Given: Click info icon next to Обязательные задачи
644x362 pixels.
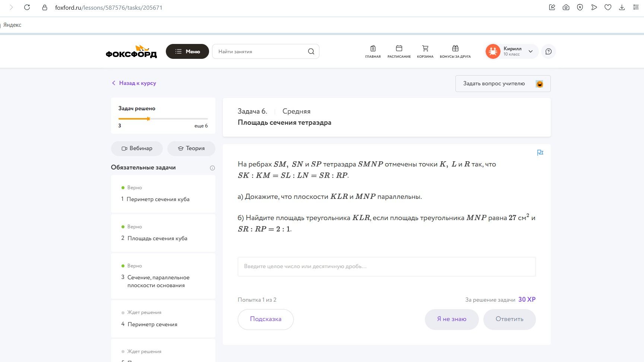Looking at the screenshot, I should click(x=212, y=168).
